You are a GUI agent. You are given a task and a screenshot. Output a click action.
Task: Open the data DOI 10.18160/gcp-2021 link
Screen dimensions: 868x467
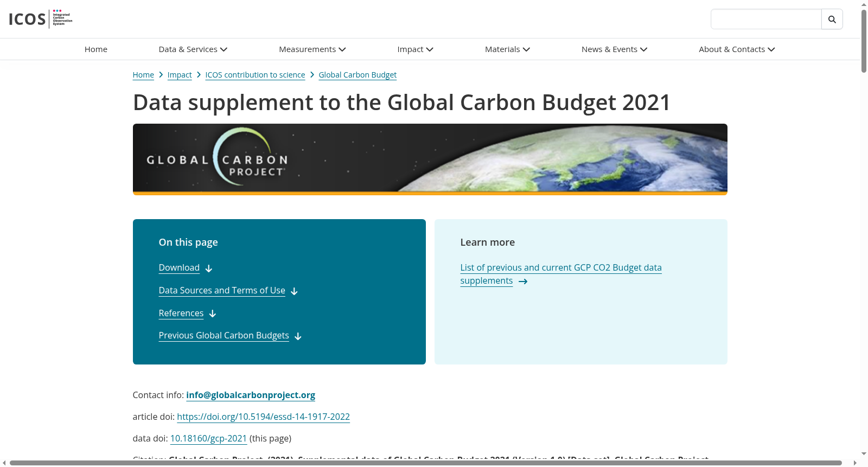coord(208,439)
